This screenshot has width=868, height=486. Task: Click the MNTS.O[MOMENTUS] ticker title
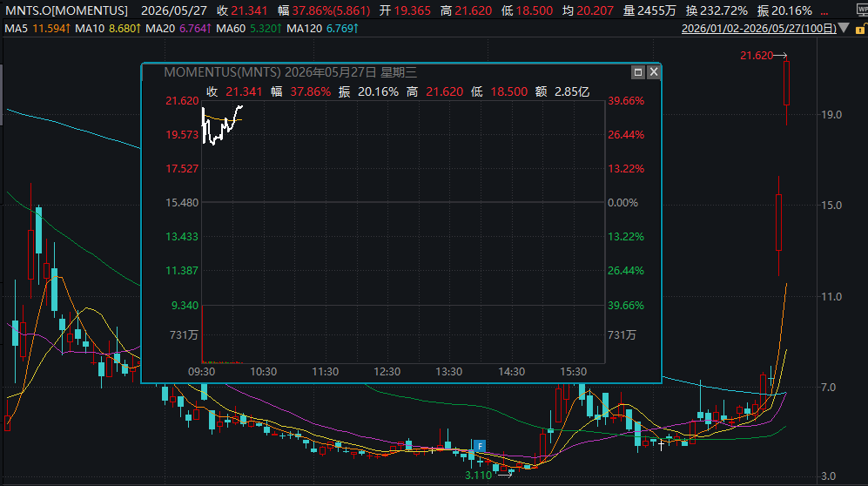click(x=66, y=10)
